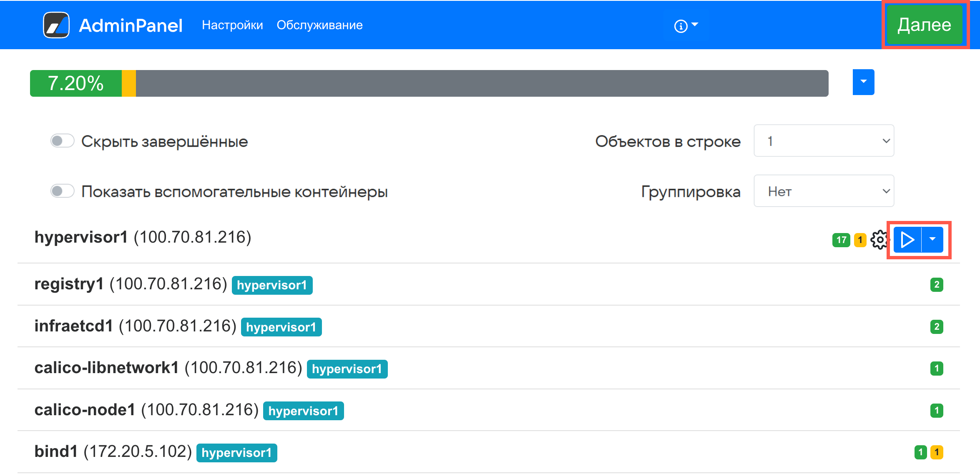Open the Группировка dropdown
Image resolution: width=980 pixels, height=474 pixels.
point(824,191)
